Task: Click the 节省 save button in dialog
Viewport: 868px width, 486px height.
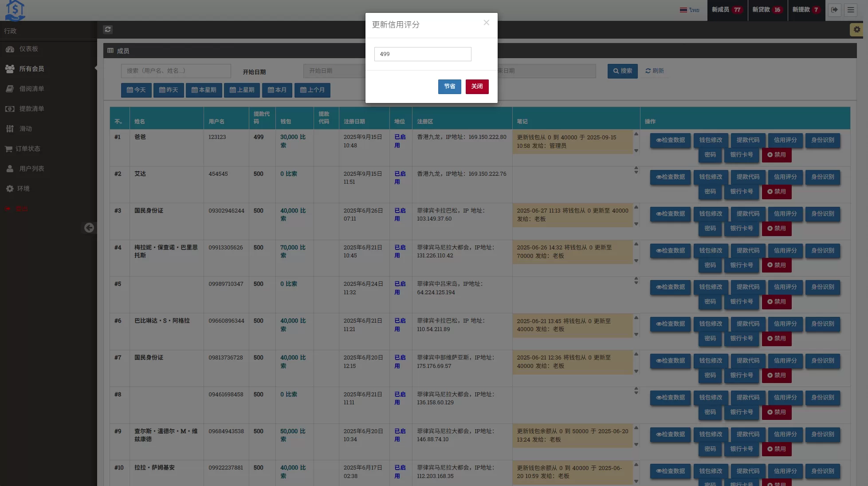Action: pyautogui.click(x=449, y=87)
